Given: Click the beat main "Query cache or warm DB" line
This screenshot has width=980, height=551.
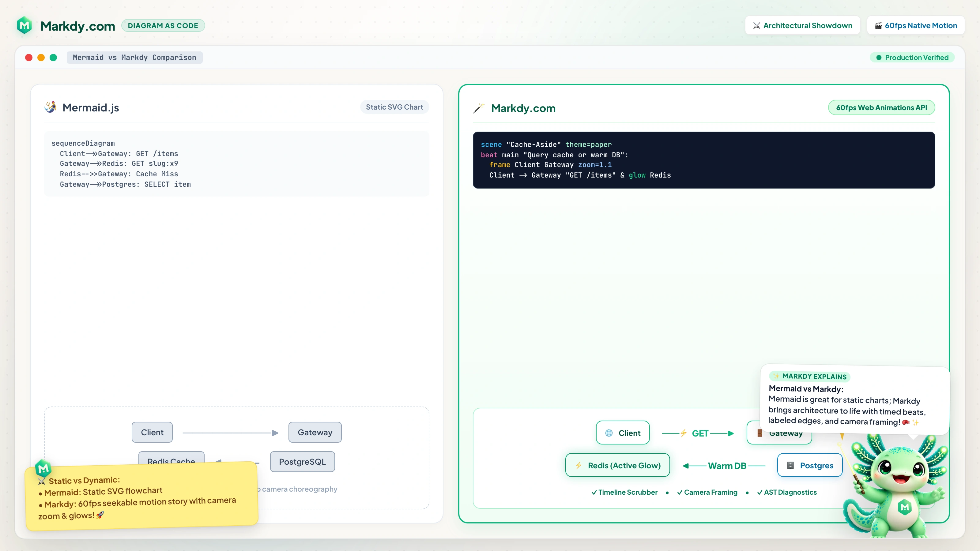Looking at the screenshot, I should (555, 155).
